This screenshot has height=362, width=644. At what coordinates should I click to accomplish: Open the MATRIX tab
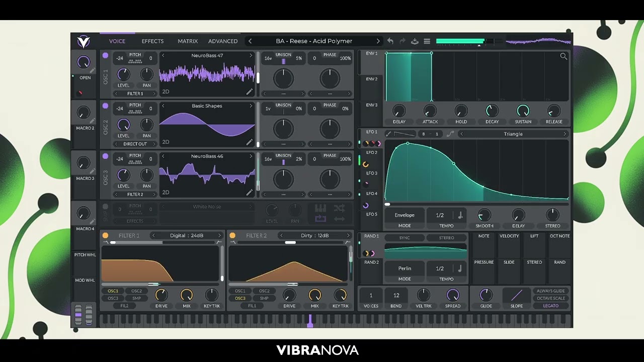188,41
